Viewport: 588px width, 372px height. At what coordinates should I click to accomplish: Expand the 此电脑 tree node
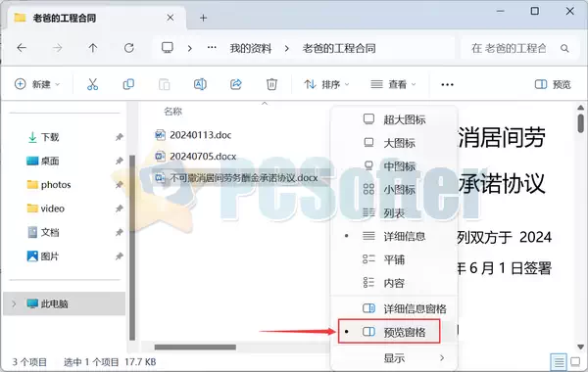[x=14, y=303]
